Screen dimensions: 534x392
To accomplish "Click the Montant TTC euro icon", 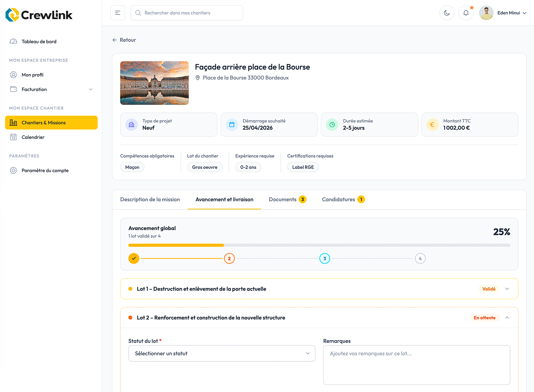I will 433,125.
